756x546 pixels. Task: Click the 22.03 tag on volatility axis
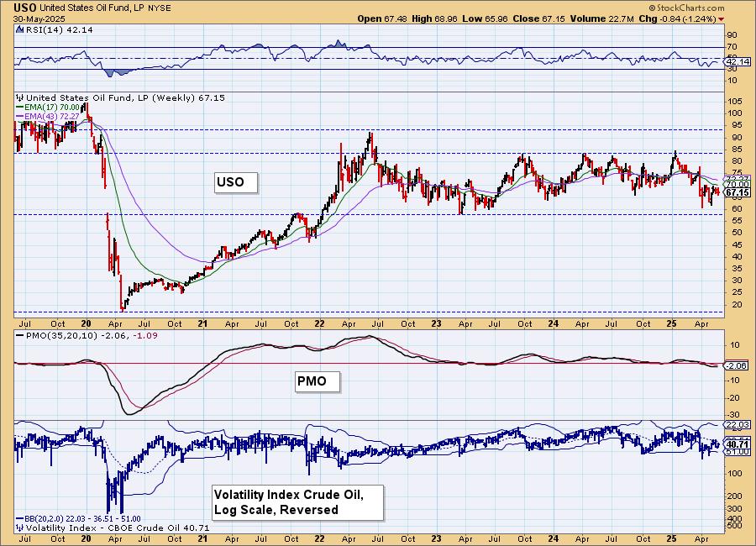[738, 424]
